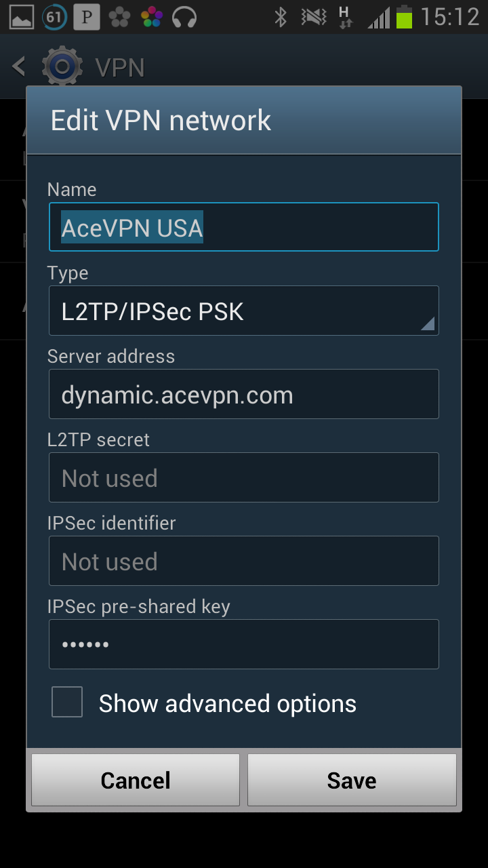The image size is (488, 868).
Task: Tap the dropdown triangle in Type field
Action: click(x=427, y=323)
